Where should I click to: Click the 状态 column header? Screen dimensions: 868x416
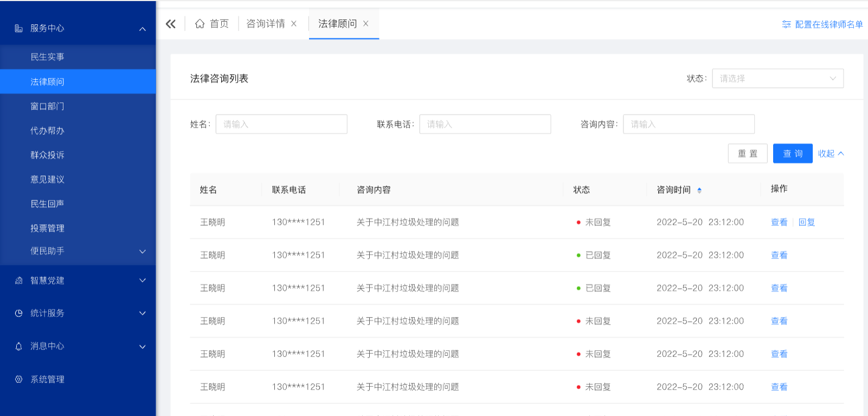[582, 190]
